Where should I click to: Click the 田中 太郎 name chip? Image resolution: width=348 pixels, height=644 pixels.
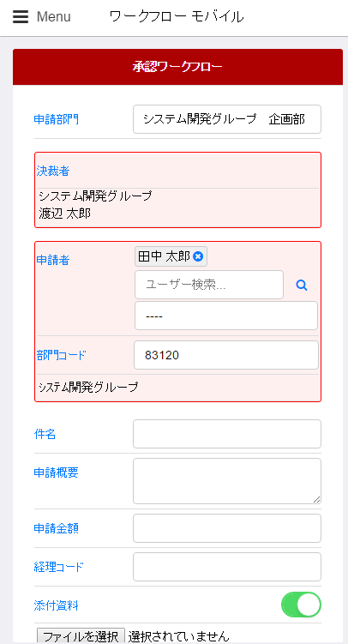click(x=165, y=256)
